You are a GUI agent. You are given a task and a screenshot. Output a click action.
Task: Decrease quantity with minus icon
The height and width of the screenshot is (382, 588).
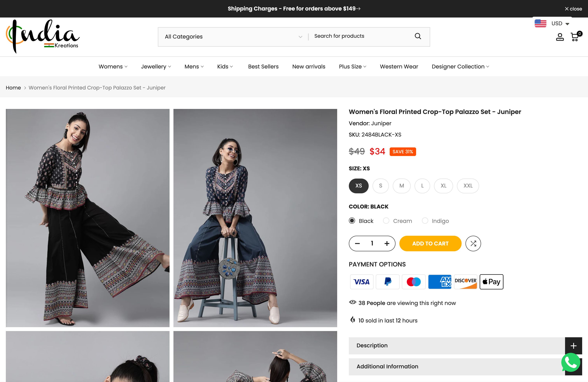pyautogui.click(x=357, y=243)
